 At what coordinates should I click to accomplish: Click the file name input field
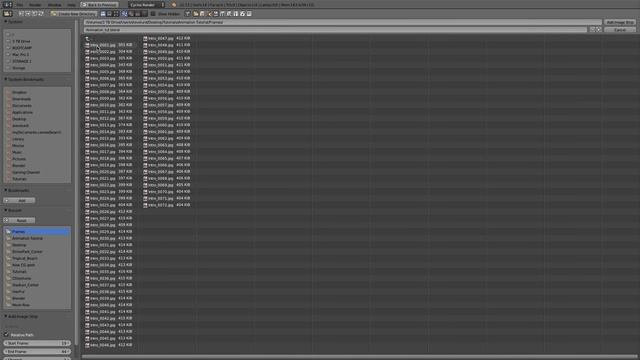[336, 30]
